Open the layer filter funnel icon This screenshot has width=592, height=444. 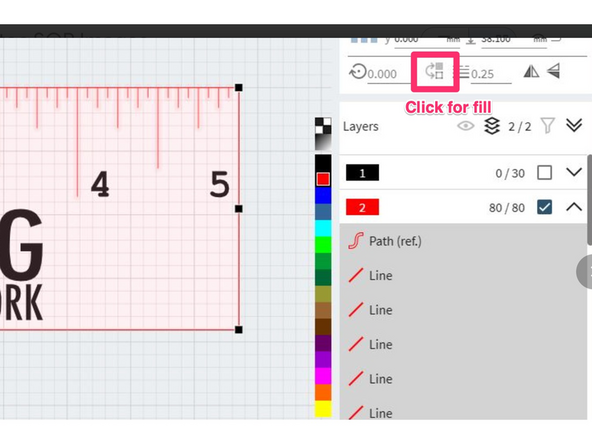coord(547,126)
